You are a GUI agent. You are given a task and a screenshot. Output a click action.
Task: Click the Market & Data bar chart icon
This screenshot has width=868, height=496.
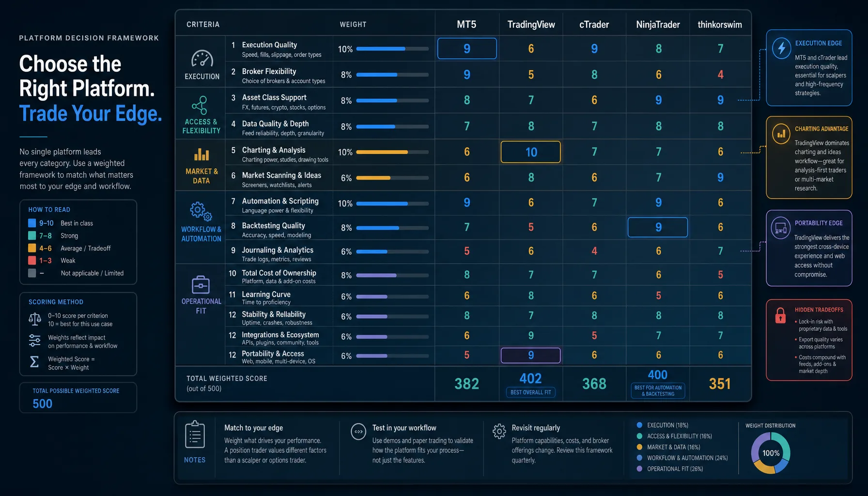(201, 155)
